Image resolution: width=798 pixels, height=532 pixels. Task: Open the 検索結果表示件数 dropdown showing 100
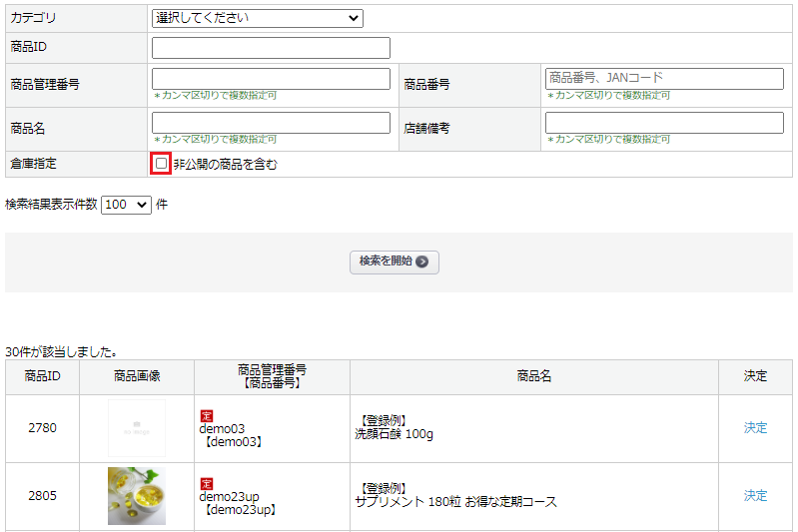pos(126,205)
